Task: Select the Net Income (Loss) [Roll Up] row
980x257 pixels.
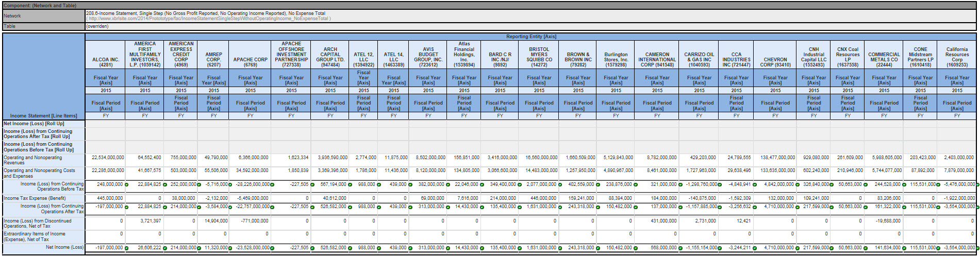Action: [x=43, y=124]
